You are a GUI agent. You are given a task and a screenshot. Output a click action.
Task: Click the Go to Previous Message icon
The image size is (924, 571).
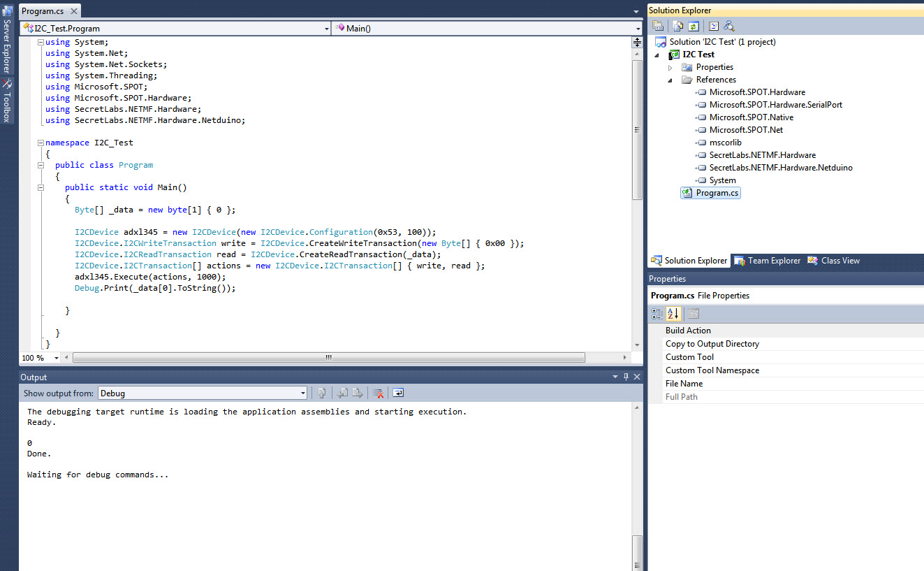[x=343, y=393]
